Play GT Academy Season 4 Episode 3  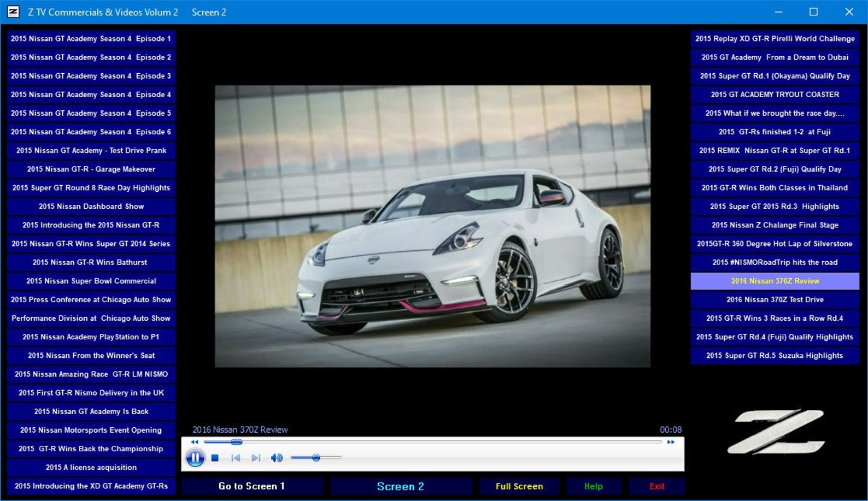pyautogui.click(x=91, y=76)
